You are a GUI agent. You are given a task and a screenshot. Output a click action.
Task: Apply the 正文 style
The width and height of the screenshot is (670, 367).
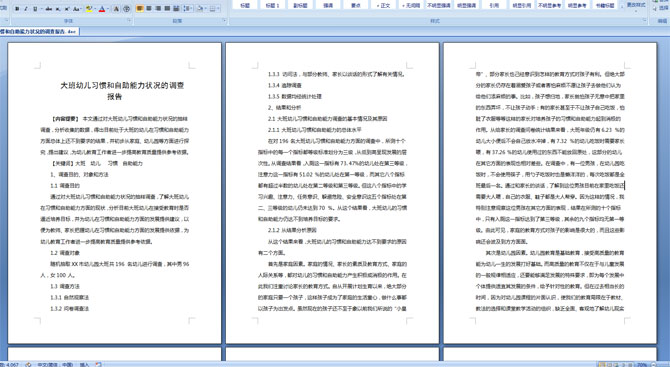pyautogui.click(x=383, y=5)
